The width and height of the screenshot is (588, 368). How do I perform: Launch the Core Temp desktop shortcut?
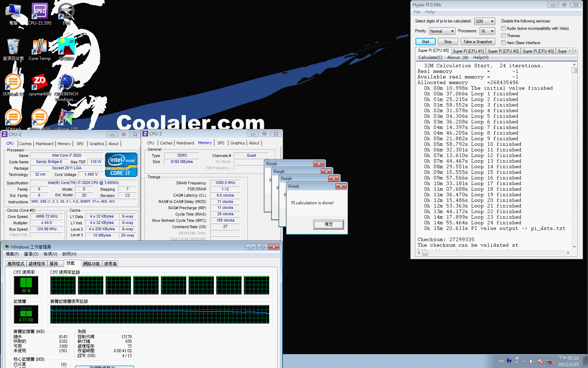[40, 49]
